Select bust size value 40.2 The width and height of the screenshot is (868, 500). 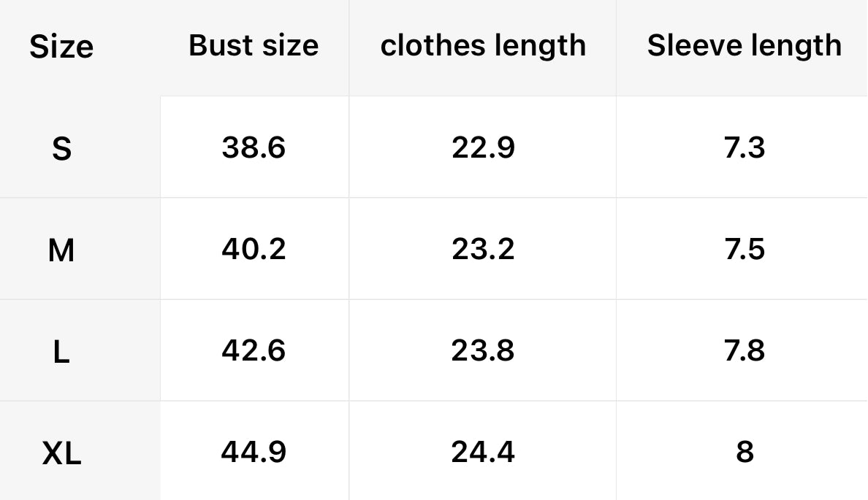point(254,250)
